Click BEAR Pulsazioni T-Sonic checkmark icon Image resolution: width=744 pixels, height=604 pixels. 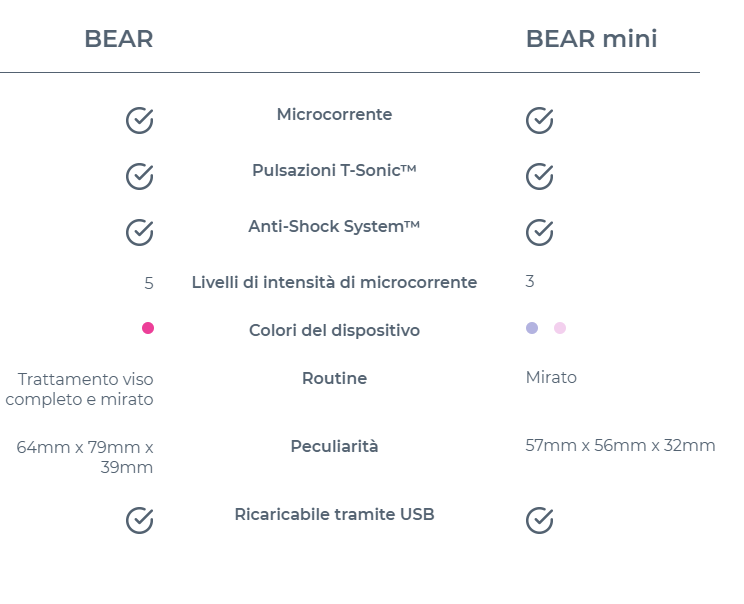140,177
